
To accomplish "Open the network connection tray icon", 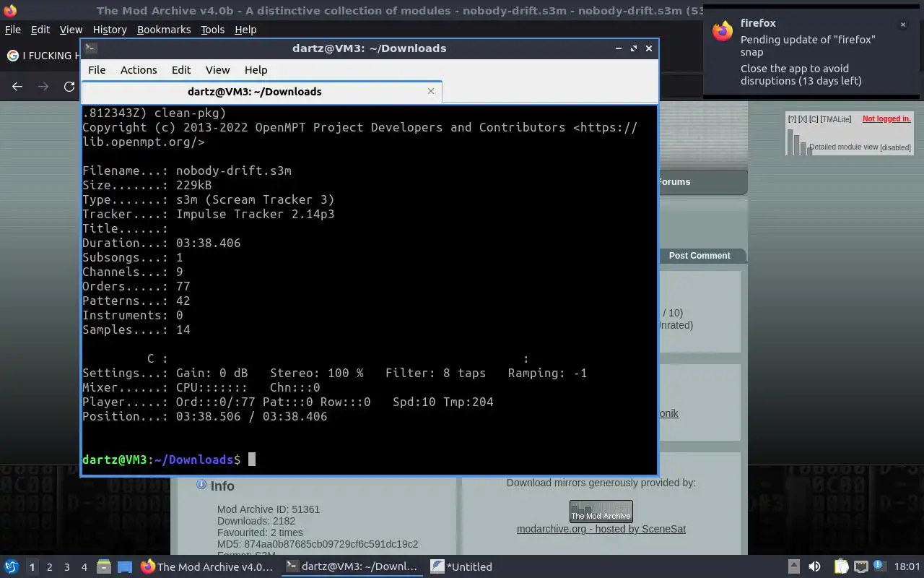I will [x=860, y=566].
